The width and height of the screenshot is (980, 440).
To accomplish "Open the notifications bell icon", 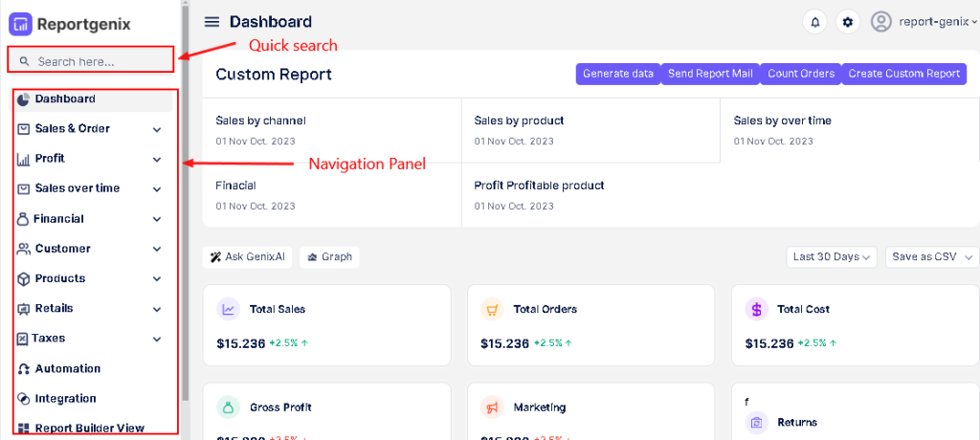I will 815,22.
